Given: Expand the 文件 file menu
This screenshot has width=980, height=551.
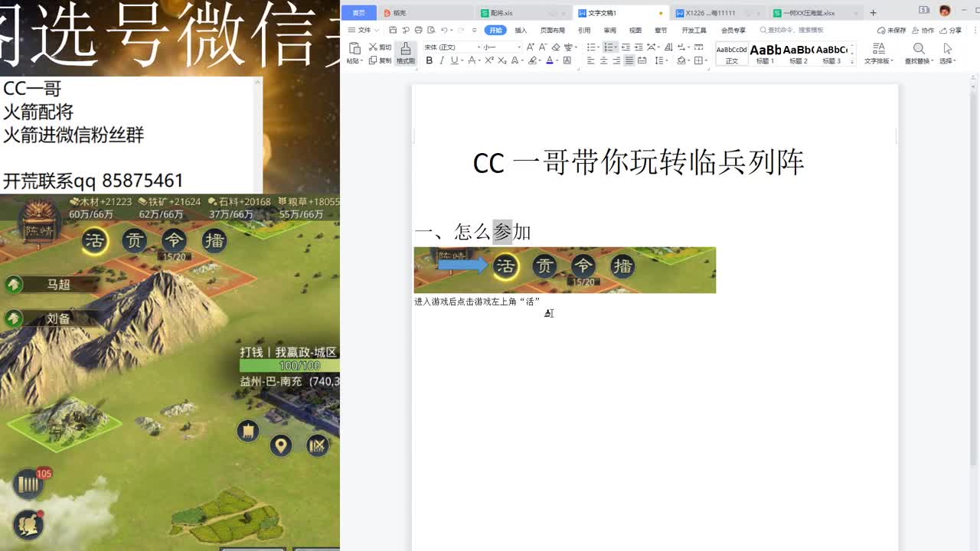Looking at the screenshot, I should [363, 30].
